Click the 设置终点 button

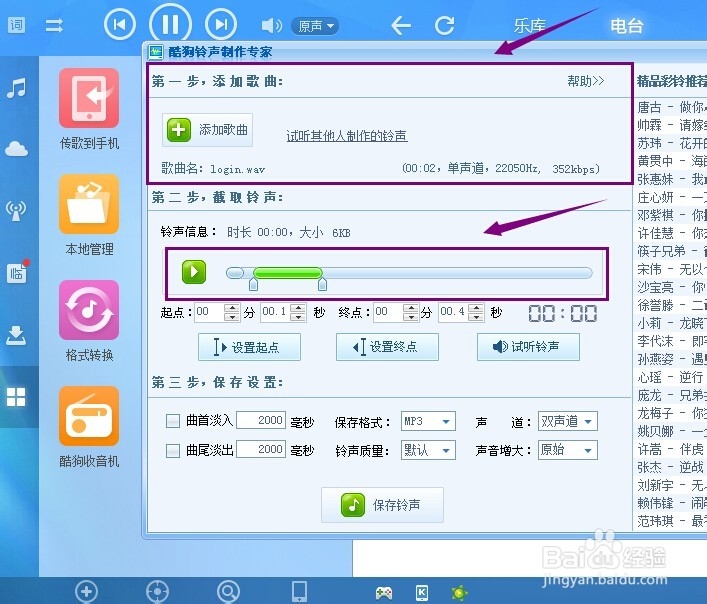pos(387,347)
